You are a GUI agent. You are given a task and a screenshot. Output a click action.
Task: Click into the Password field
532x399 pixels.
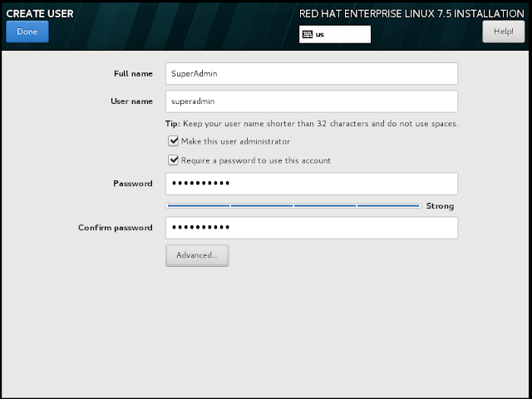point(312,184)
